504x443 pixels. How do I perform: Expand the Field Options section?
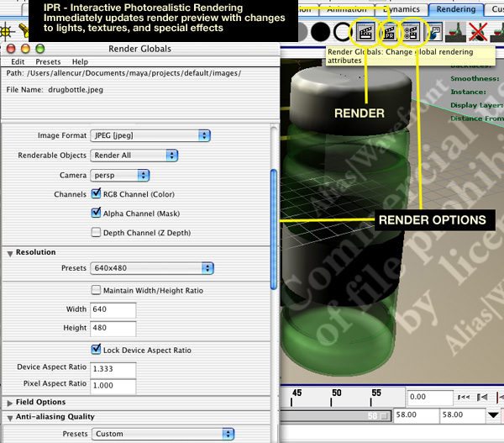tap(9, 402)
